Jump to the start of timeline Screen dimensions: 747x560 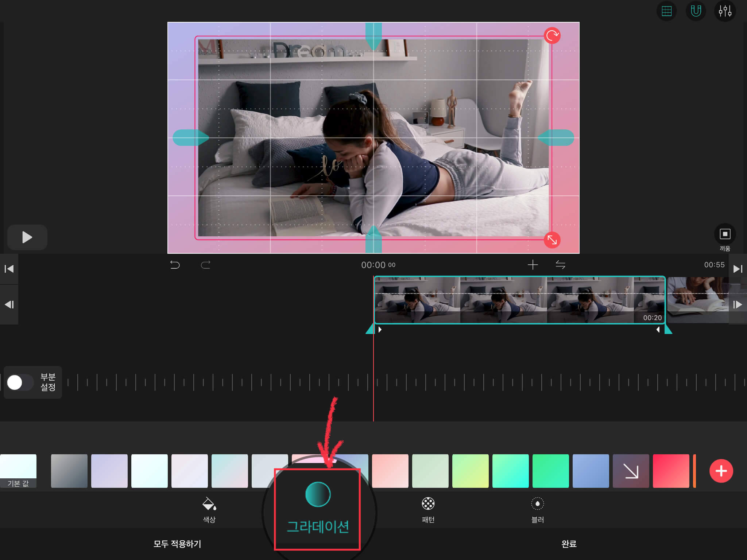tap(9, 269)
